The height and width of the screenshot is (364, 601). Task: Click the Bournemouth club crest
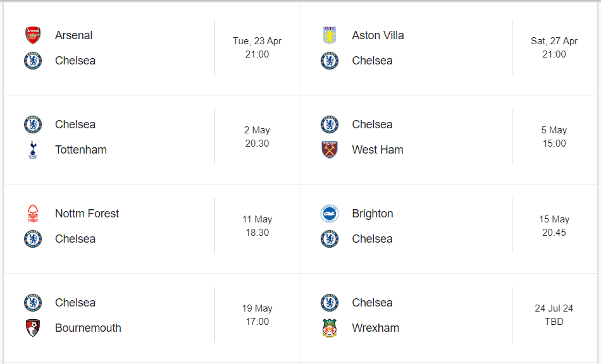(x=33, y=328)
